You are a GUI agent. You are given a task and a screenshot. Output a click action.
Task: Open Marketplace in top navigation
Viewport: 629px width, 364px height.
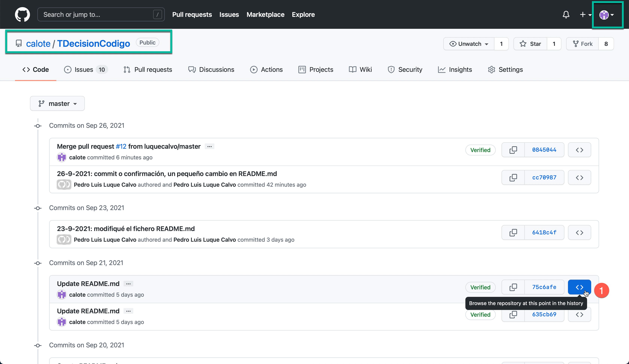tap(265, 14)
